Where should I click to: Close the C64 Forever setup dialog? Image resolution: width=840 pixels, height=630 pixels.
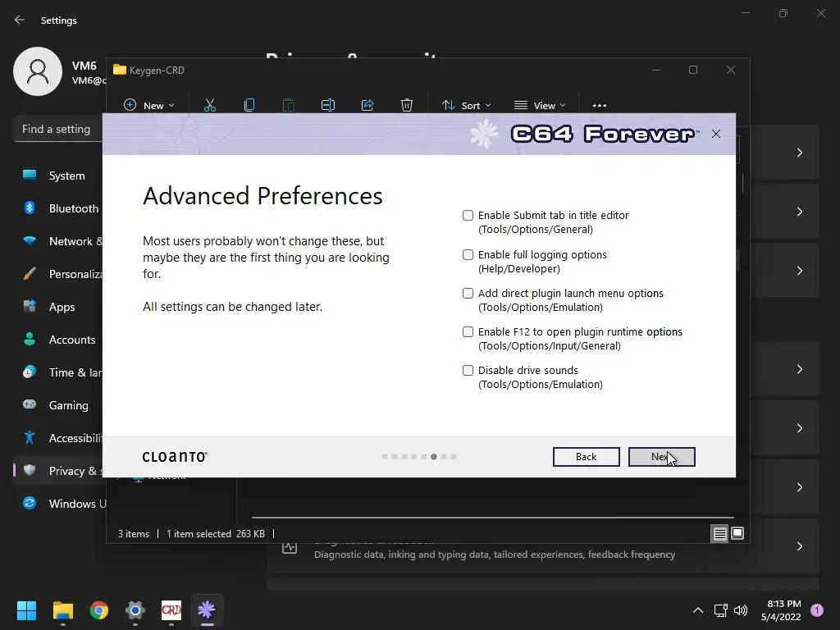click(716, 134)
